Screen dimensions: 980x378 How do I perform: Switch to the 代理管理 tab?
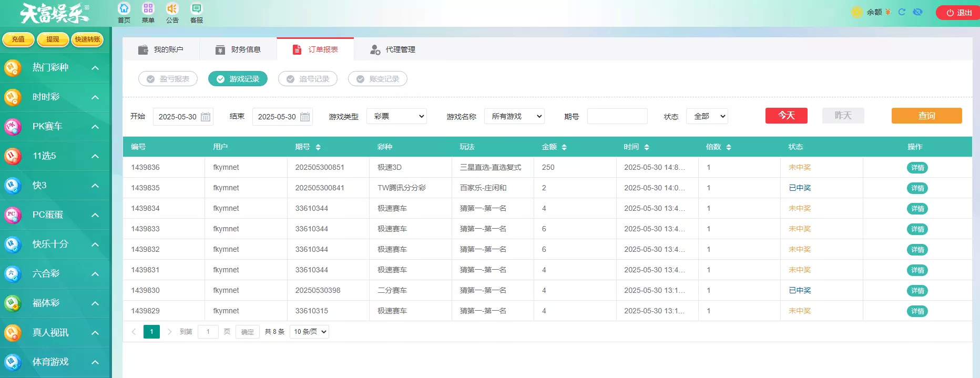tap(393, 49)
